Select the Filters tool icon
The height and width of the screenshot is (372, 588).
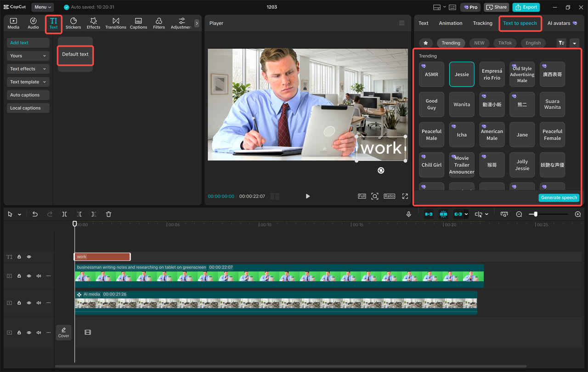pyautogui.click(x=158, y=23)
